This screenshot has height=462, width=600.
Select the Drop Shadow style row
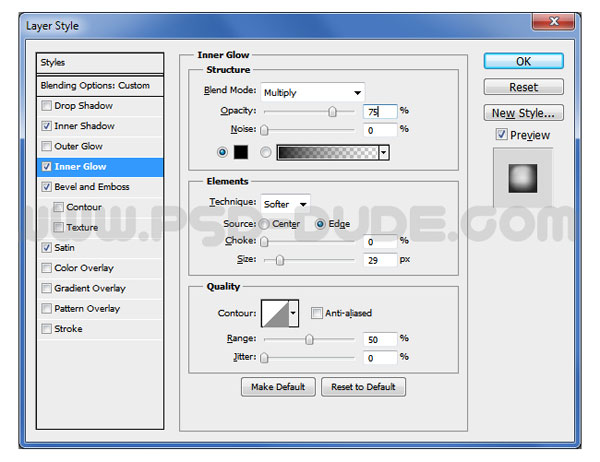click(x=100, y=106)
